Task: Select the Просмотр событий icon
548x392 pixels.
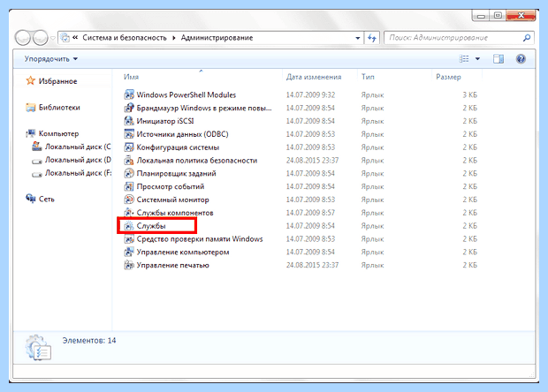Action: click(129, 186)
